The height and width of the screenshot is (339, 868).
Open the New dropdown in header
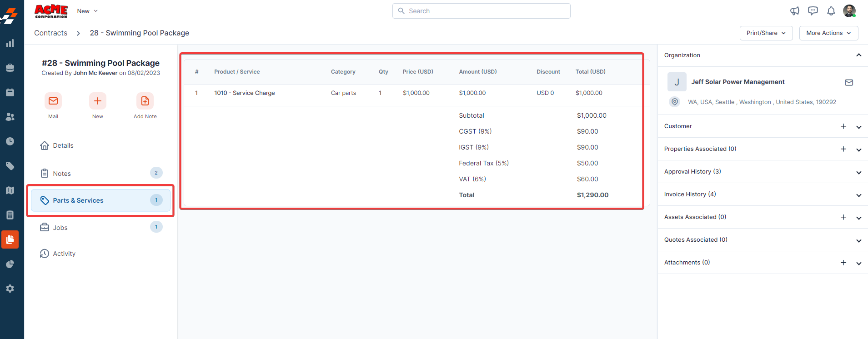87,11
